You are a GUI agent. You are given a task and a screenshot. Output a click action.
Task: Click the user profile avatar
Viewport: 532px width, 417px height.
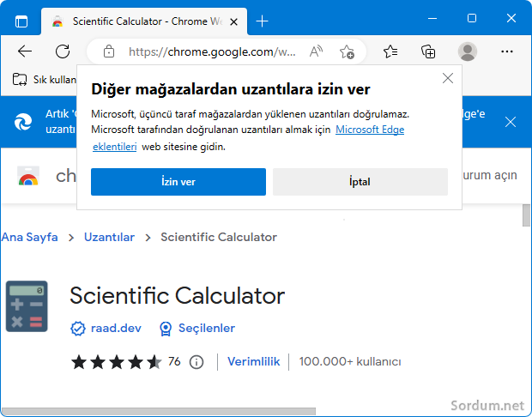468,51
